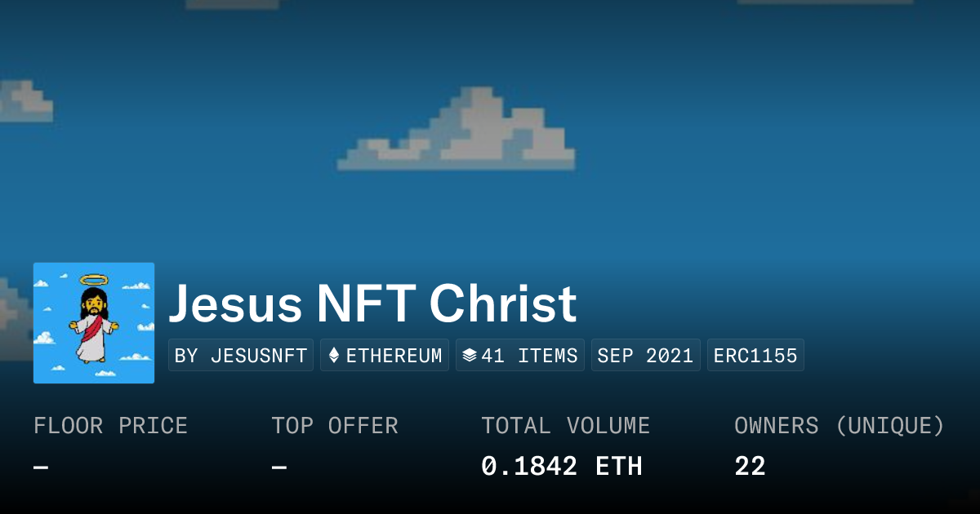Screen dimensions: 980x514
Task: Select the ETHEREUM chain label text
Action: (394, 356)
